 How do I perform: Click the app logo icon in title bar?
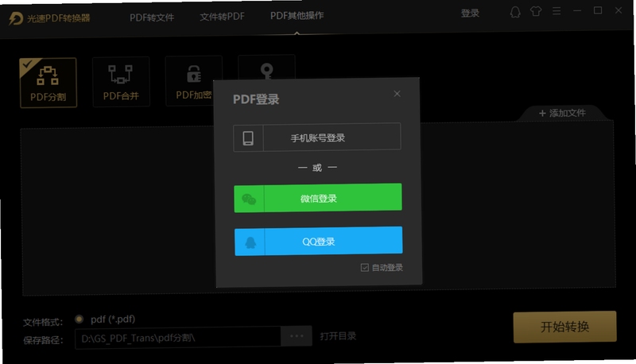[x=16, y=18]
